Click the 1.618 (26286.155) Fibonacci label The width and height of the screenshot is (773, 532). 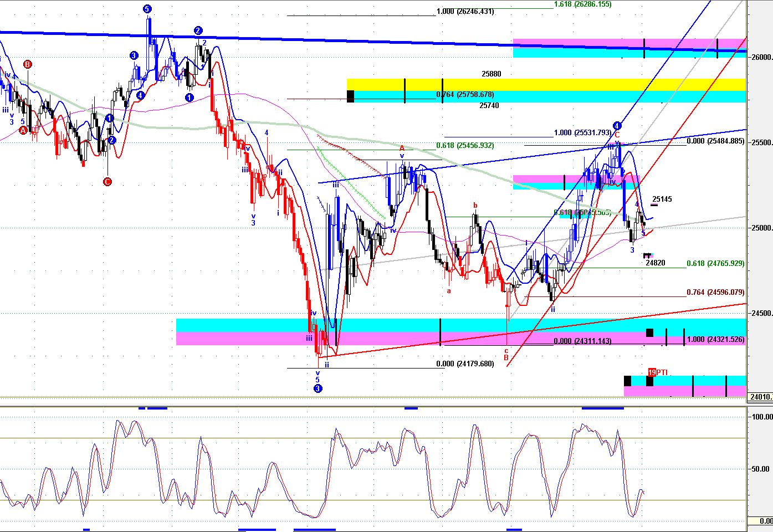[x=582, y=4]
